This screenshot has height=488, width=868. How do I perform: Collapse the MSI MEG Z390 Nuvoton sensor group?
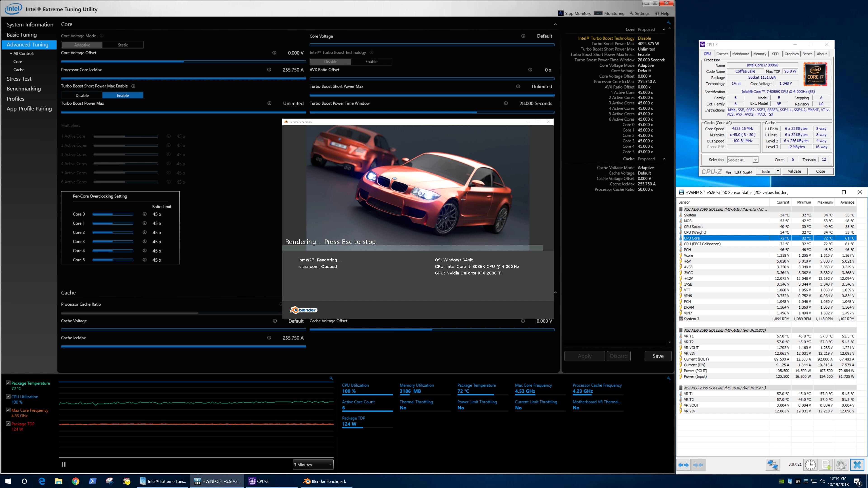pos(681,209)
